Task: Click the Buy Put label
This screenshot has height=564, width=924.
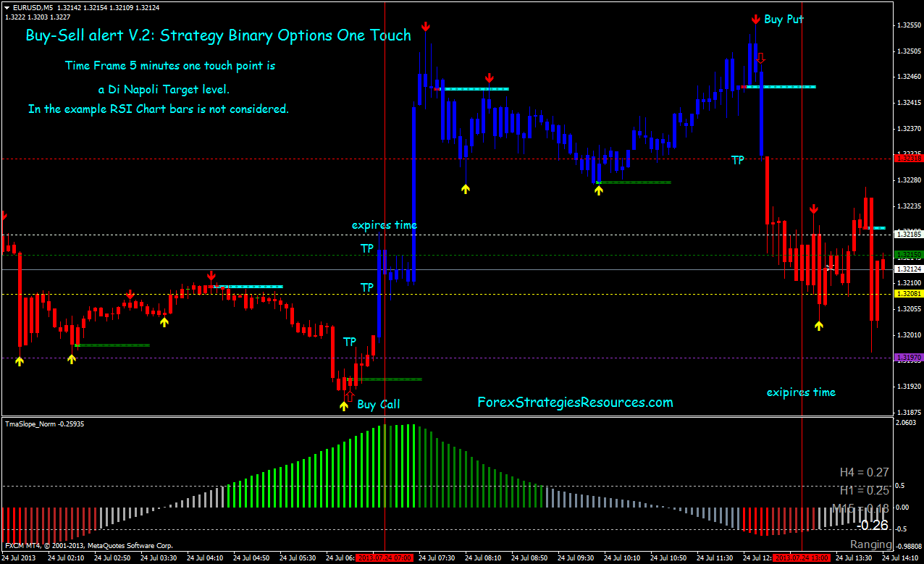Action: click(x=784, y=20)
